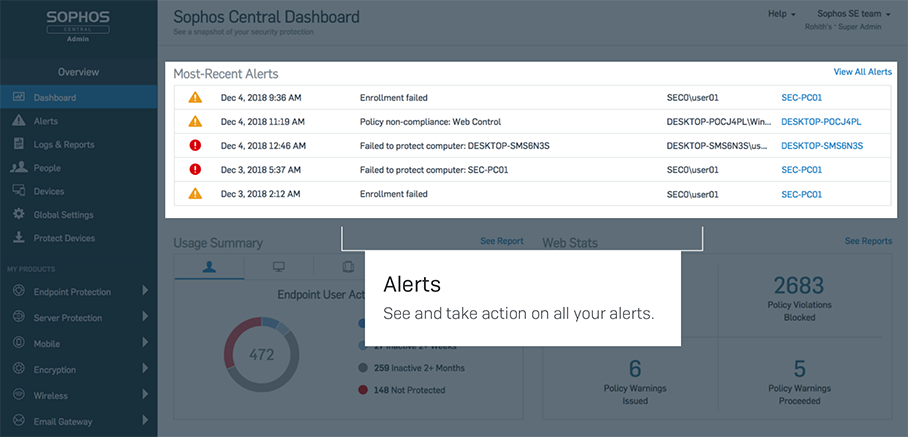The image size is (908, 437).
Task: Open the Sophos SE team account dropdown
Action: pos(853,14)
